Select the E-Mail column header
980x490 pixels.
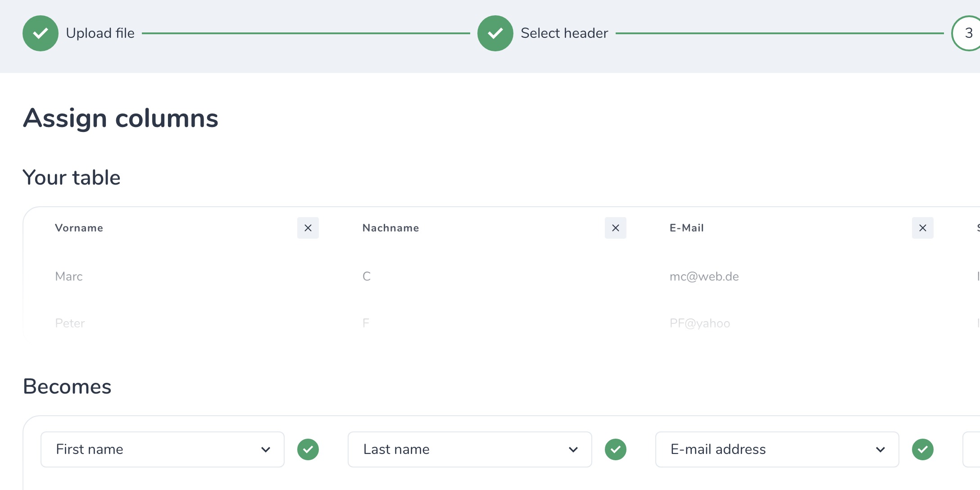[x=687, y=228]
